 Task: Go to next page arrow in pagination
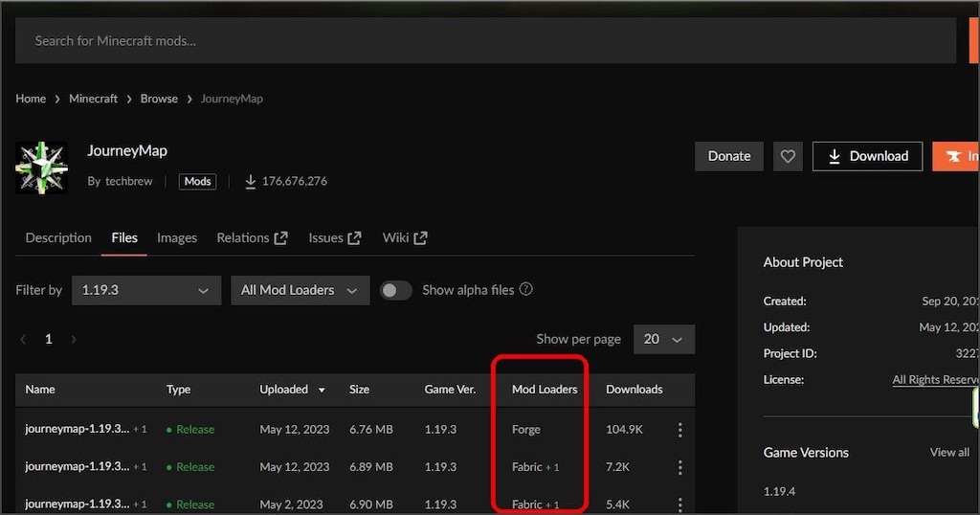[74, 340]
